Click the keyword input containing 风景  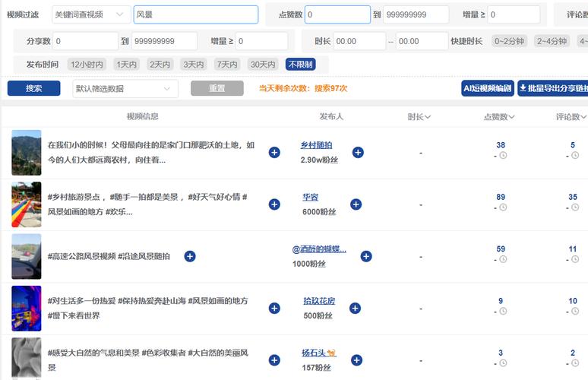pyautogui.click(x=196, y=14)
